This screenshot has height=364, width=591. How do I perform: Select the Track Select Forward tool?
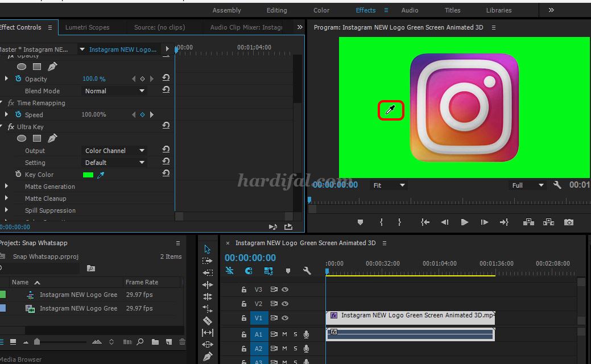(208, 262)
